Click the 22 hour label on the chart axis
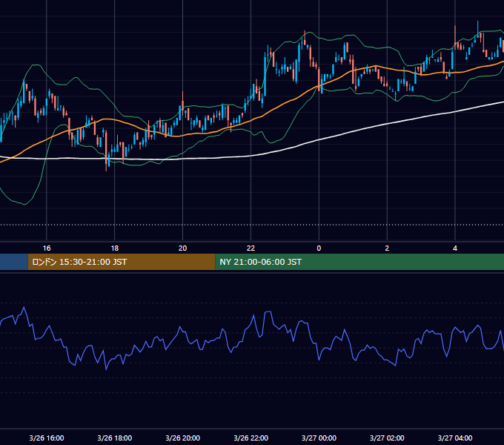 click(251, 248)
